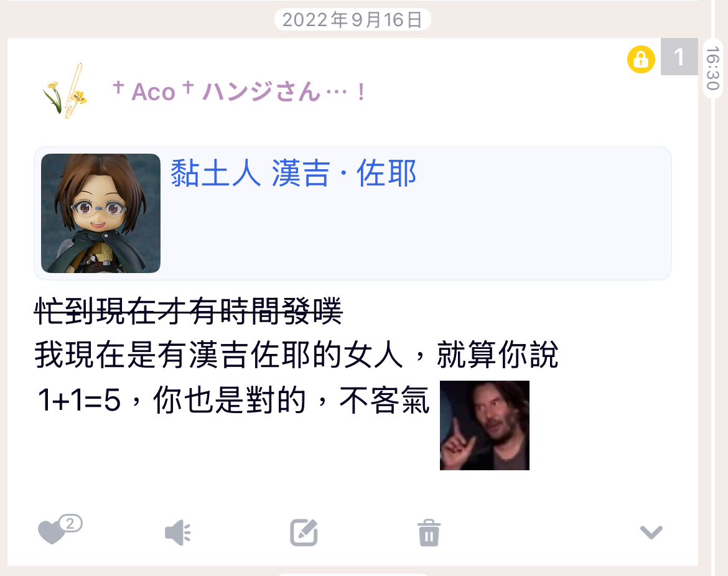Replurk using the megaphone icon
This screenshot has width=728, height=576.
tap(178, 532)
